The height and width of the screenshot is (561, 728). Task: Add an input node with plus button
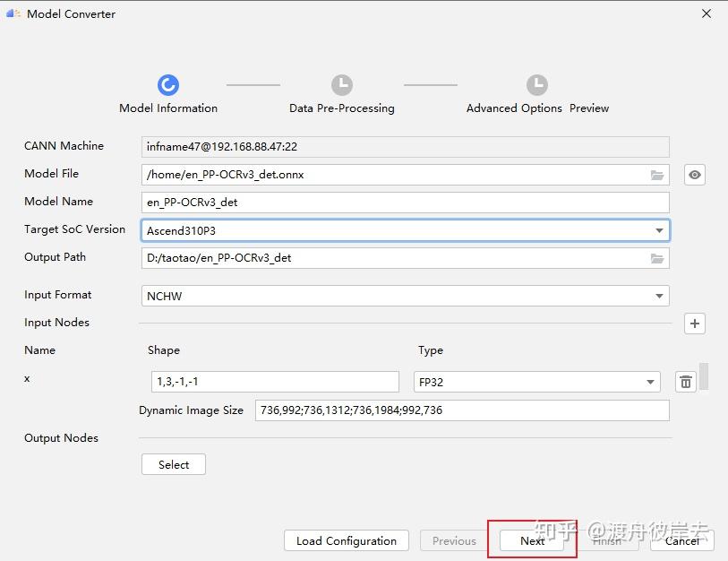tap(695, 324)
